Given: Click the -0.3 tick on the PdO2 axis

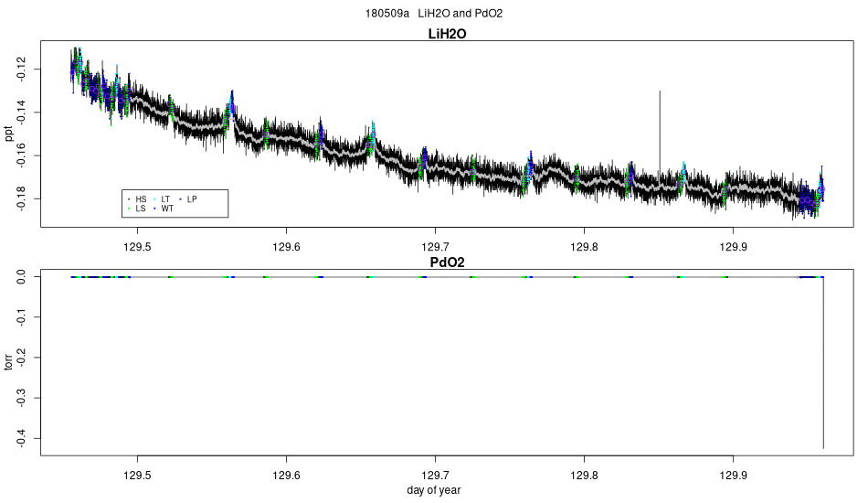Looking at the screenshot, I should (x=21, y=399).
